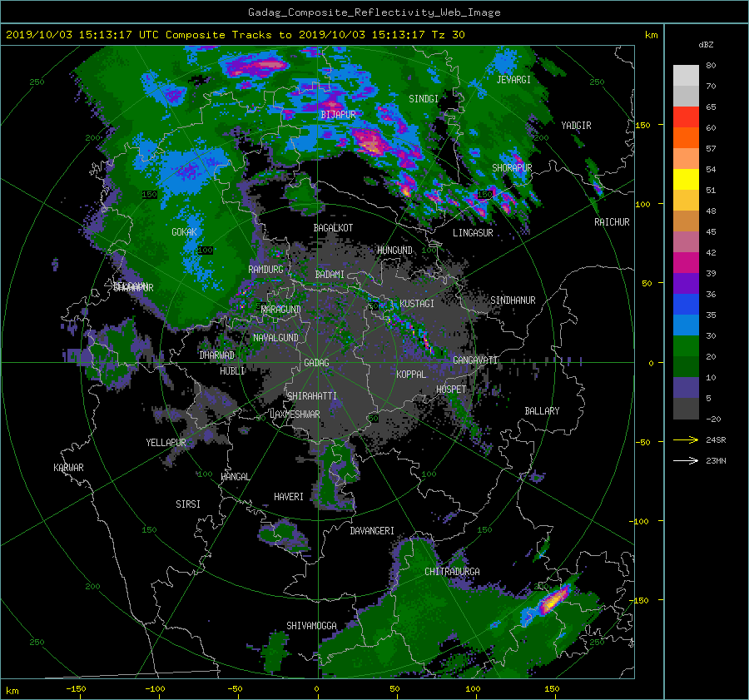The width and height of the screenshot is (749, 700).
Task: Click the Gadag_Composite_Reflectivity_Web_Image title
Action: tap(374, 12)
